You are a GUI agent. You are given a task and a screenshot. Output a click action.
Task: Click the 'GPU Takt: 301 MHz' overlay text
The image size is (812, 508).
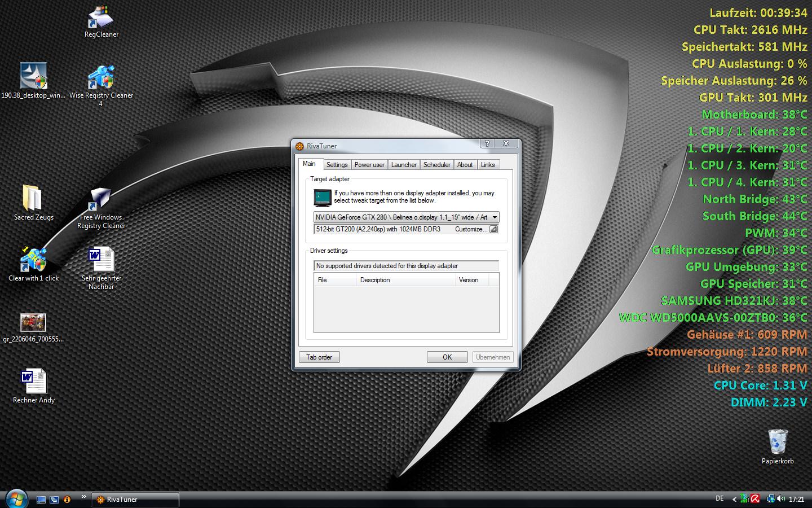[x=753, y=98]
